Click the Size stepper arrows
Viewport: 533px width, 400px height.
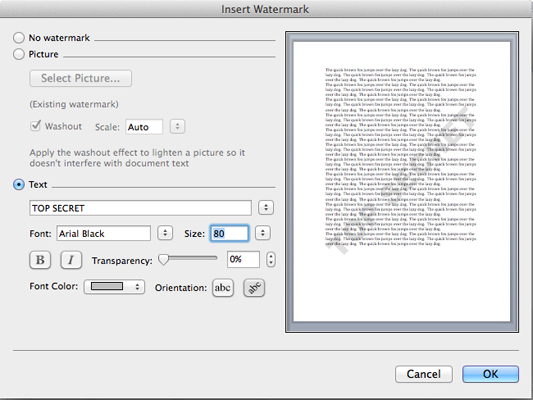click(263, 233)
